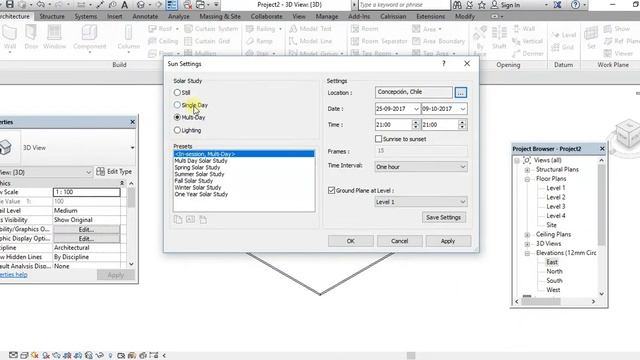Click the Ramp tool icon
This screenshot has width=640, height=360.
click(250, 41)
